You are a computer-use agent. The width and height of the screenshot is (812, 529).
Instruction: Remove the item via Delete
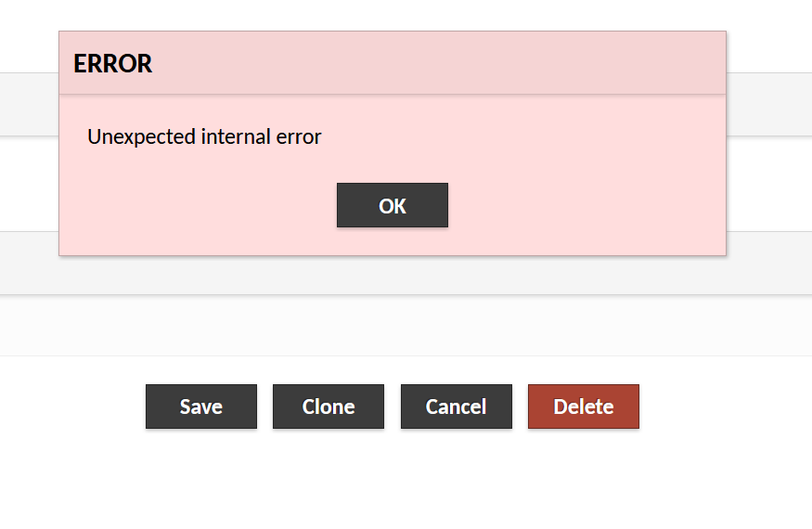coord(584,406)
